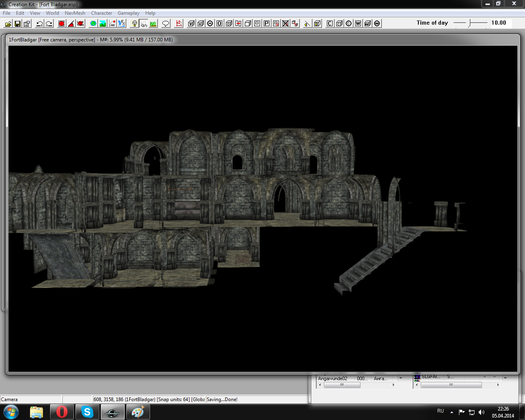The height and width of the screenshot is (420, 525).
Task: Open Skype from the taskbar
Action: [x=87, y=412]
